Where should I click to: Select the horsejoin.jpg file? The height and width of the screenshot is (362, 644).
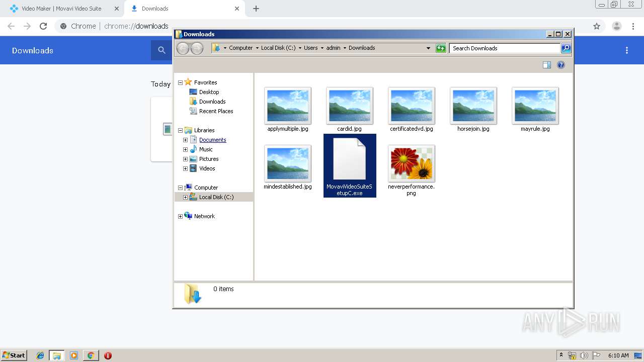(x=473, y=110)
